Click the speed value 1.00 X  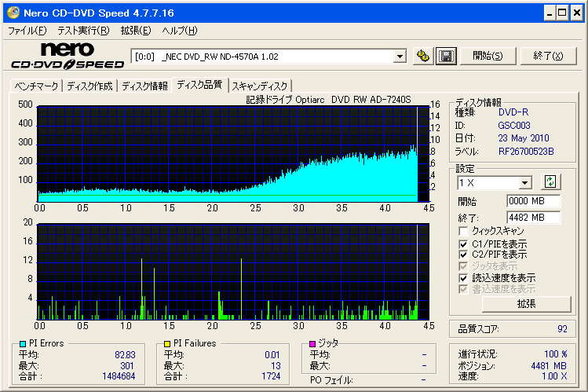[554, 376]
